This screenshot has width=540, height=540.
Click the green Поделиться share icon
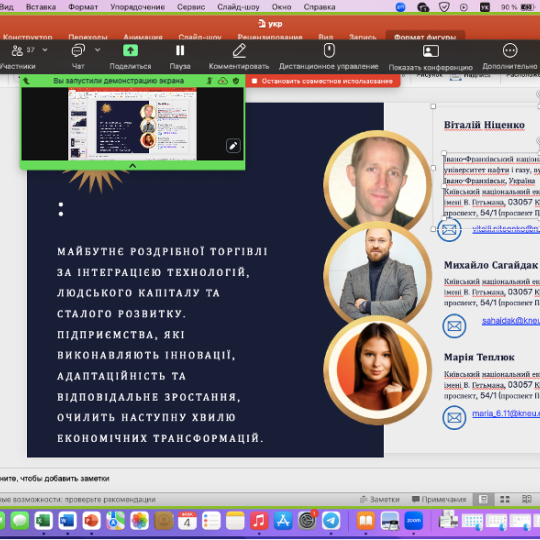tap(131, 51)
